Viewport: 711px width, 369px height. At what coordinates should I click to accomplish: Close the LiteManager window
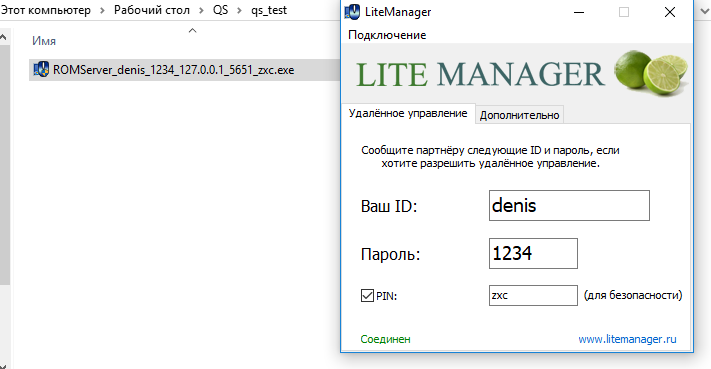(670, 12)
